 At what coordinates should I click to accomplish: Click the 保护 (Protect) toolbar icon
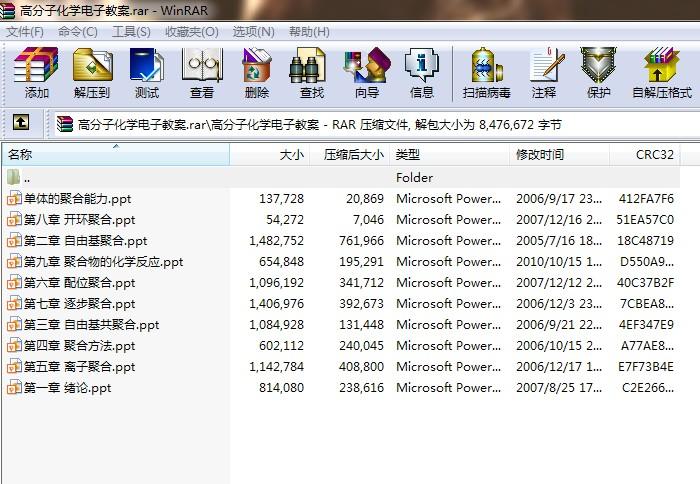coord(598,65)
